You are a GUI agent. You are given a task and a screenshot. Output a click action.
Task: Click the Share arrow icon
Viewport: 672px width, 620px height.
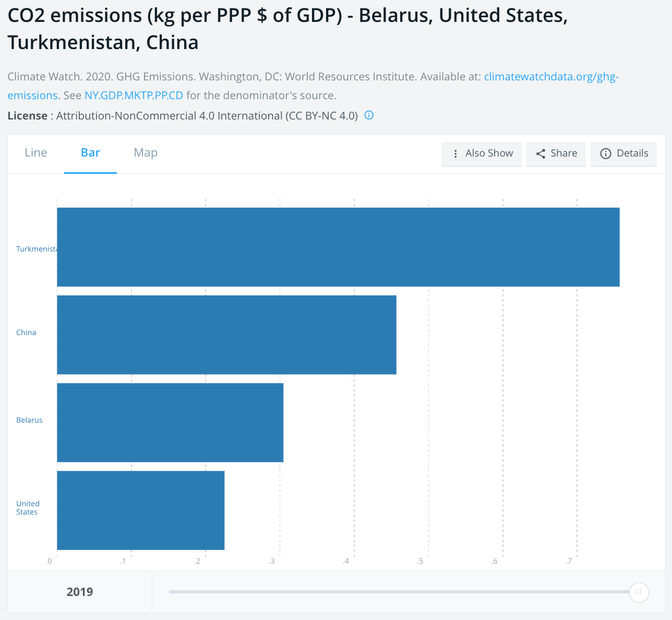click(x=541, y=153)
